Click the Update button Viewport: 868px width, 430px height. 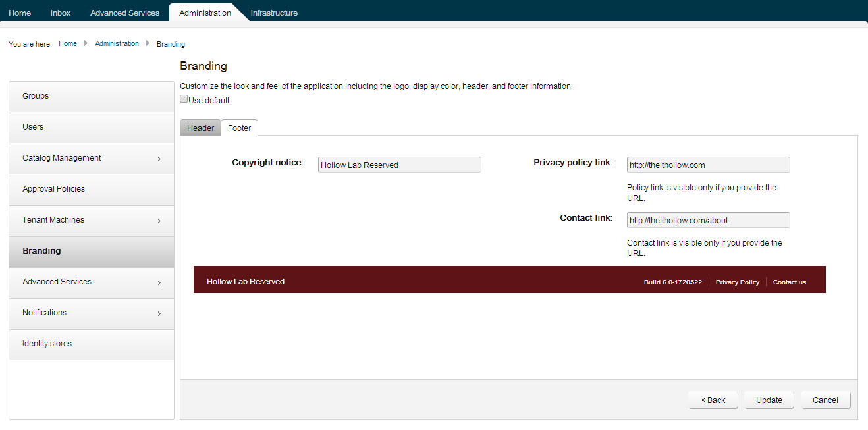(x=769, y=400)
